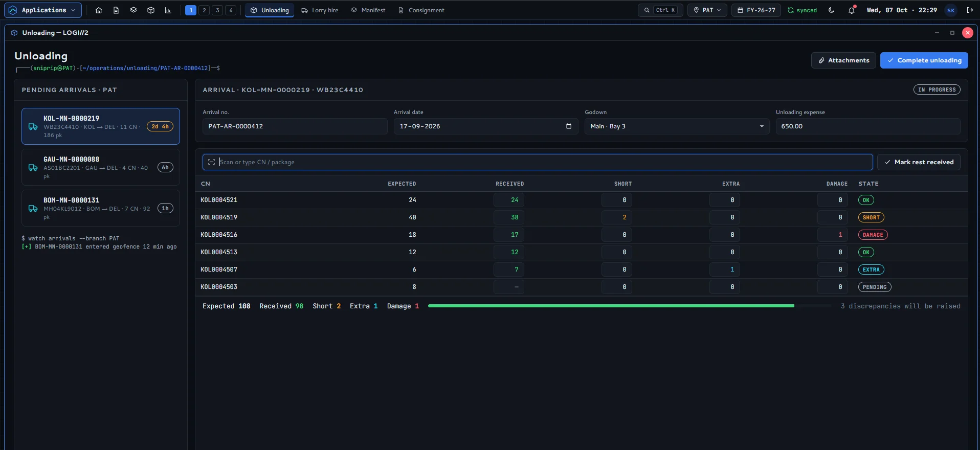Click truck icon of BOM-MN-0000131 card
This screenshot has height=450, width=980.
click(x=33, y=209)
